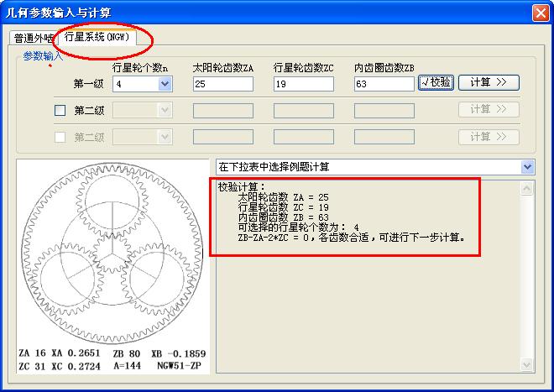The width and height of the screenshot is (554, 392).
Task: Click the third-row sun gear teeth field
Action: [223, 137]
